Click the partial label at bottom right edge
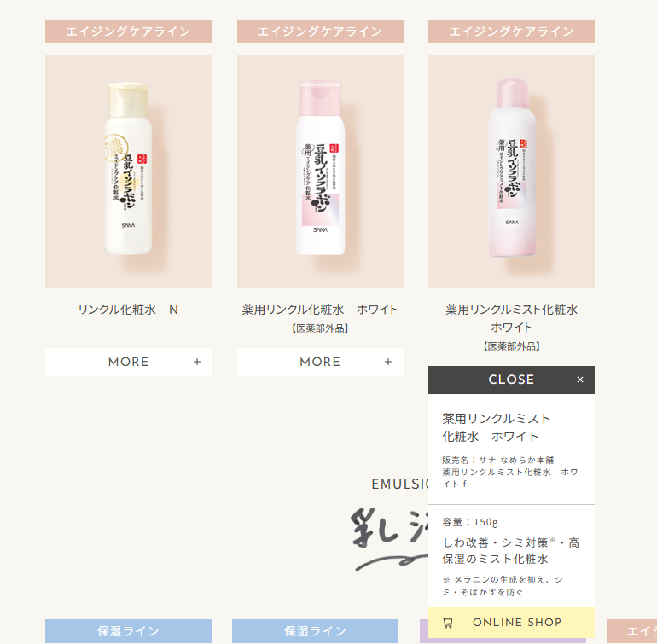This screenshot has height=644, width=657. [632, 631]
